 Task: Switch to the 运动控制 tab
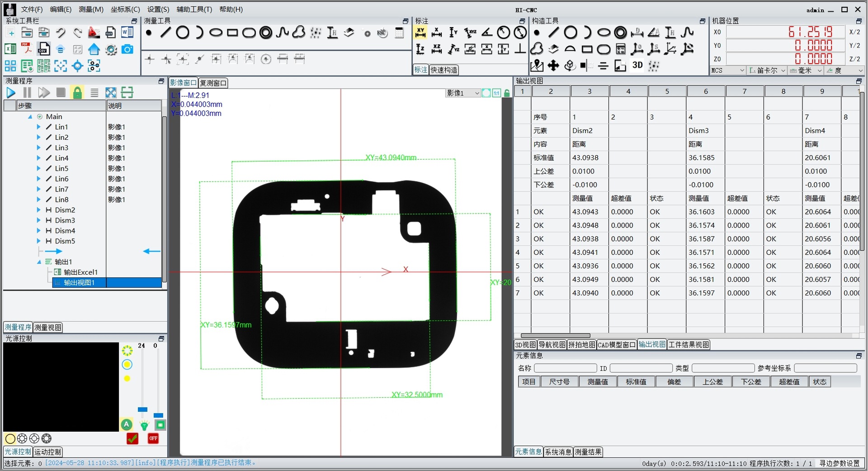48,452
